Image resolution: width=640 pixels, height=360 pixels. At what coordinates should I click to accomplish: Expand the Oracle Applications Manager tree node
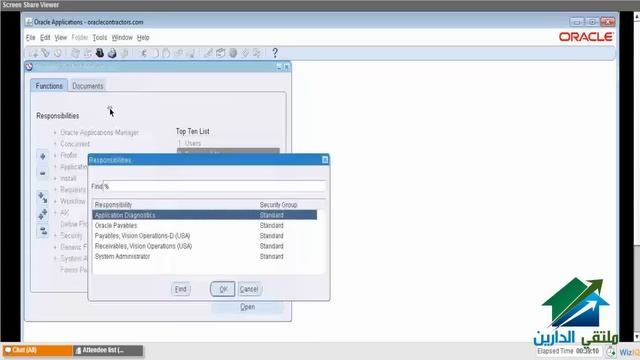click(x=55, y=133)
